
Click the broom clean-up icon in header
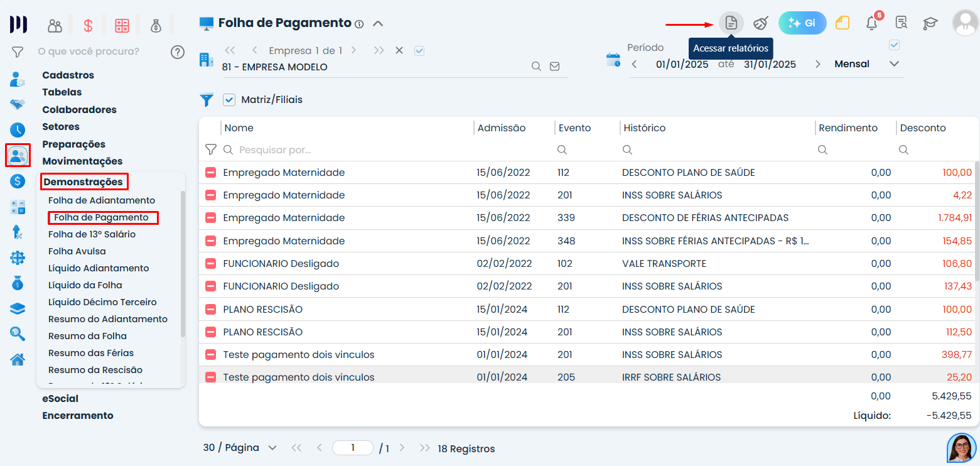point(761,23)
